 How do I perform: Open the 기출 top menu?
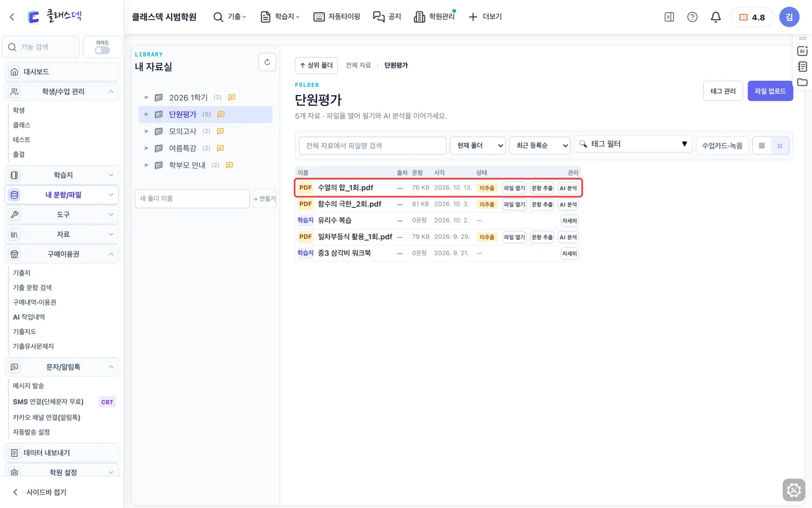[230, 17]
